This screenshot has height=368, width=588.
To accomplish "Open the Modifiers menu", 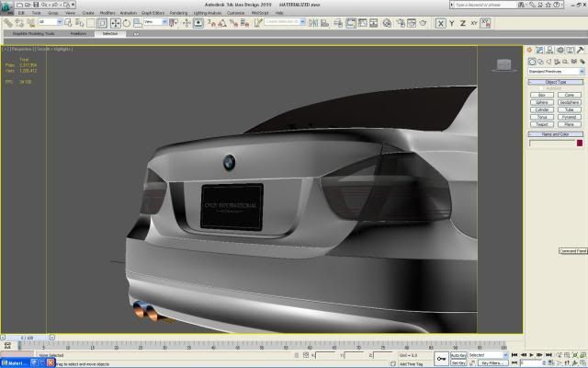I will pos(107,13).
